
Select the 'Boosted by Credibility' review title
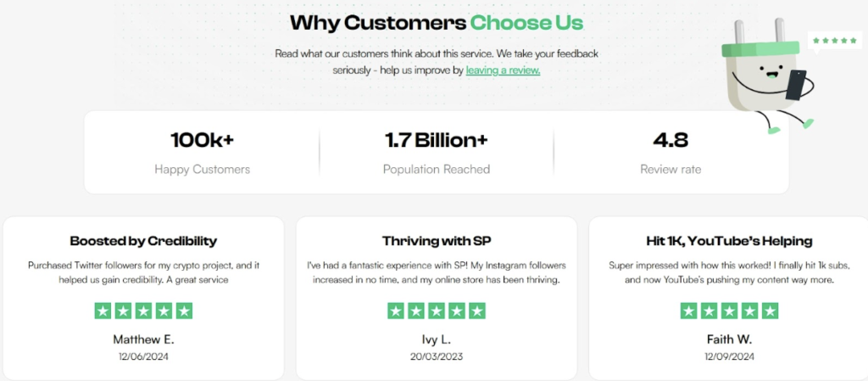pos(143,241)
